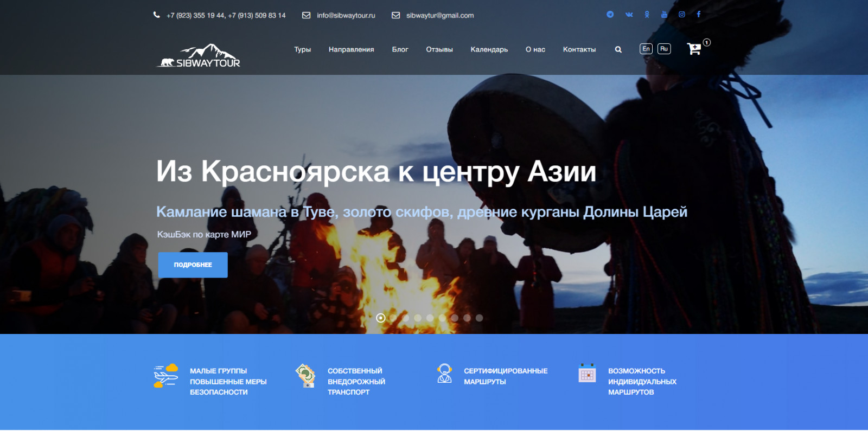The height and width of the screenshot is (431, 868).
Task: Click the phone handset icon
Action: point(157,15)
